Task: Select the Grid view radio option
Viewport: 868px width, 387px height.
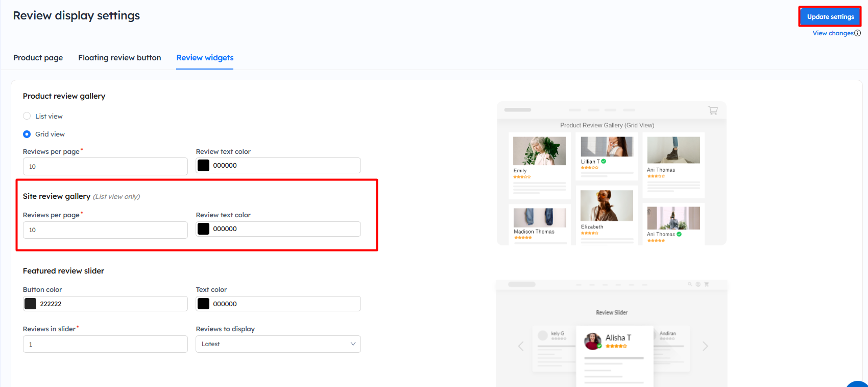Action: [x=27, y=134]
